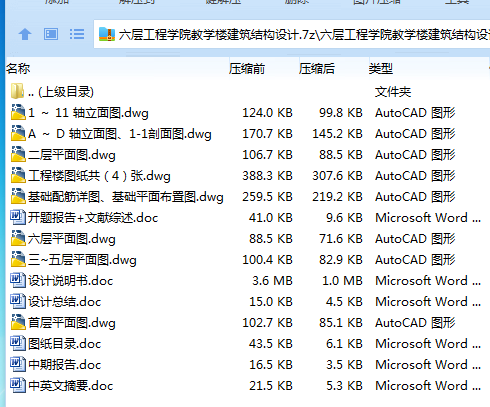The image size is (490, 407).
Task: Click DWG icon beside 二层平面图.dwg
Action: pos(18,154)
